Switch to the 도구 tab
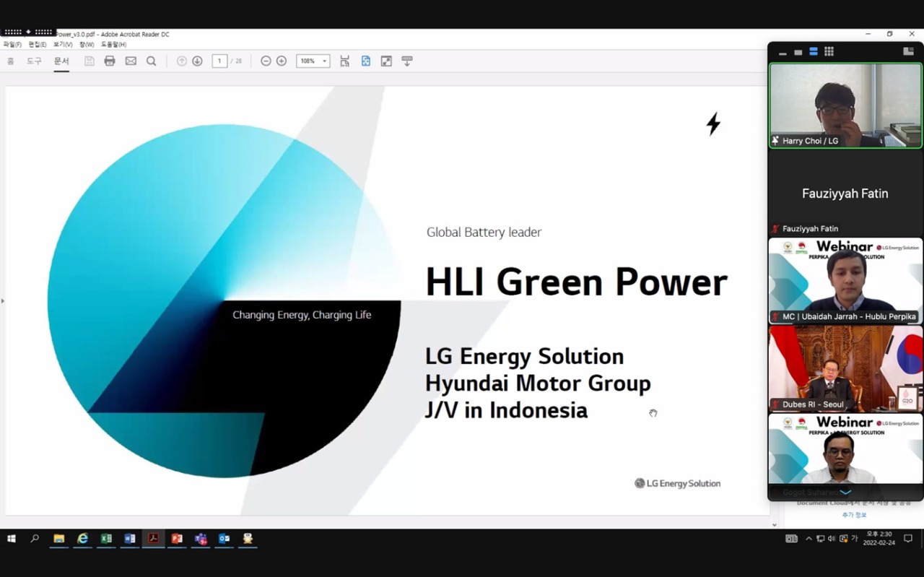 pyautogui.click(x=34, y=61)
